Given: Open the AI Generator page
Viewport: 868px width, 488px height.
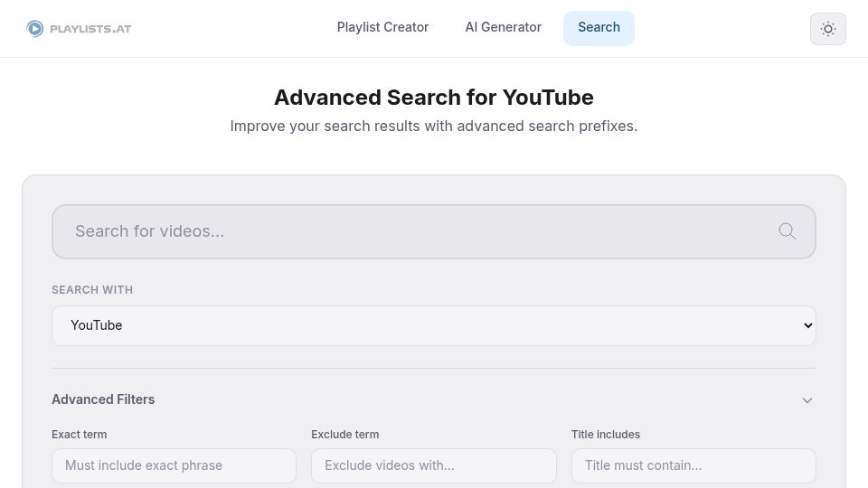Looking at the screenshot, I should point(504,27).
